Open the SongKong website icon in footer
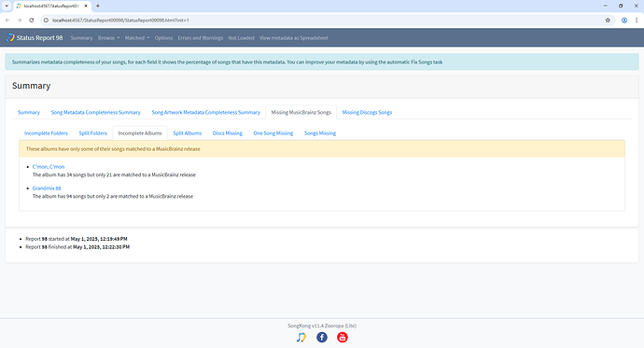Image resolution: width=644 pixels, height=348 pixels. click(x=301, y=338)
